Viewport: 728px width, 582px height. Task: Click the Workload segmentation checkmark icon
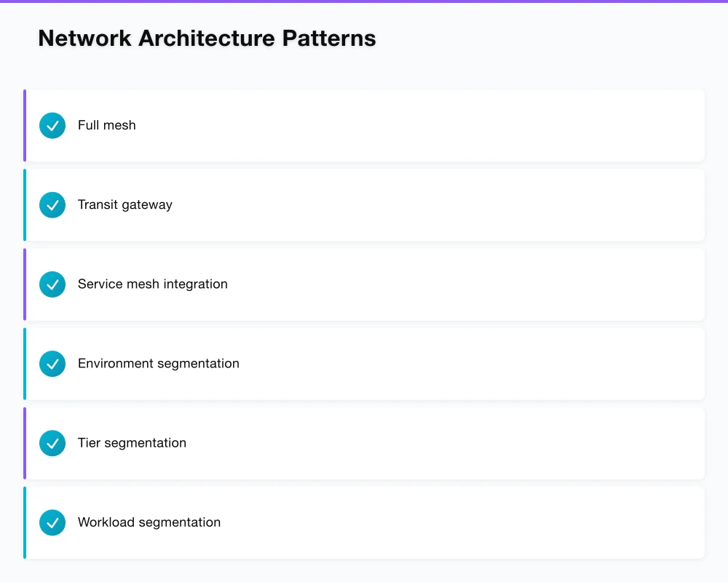[x=52, y=522]
